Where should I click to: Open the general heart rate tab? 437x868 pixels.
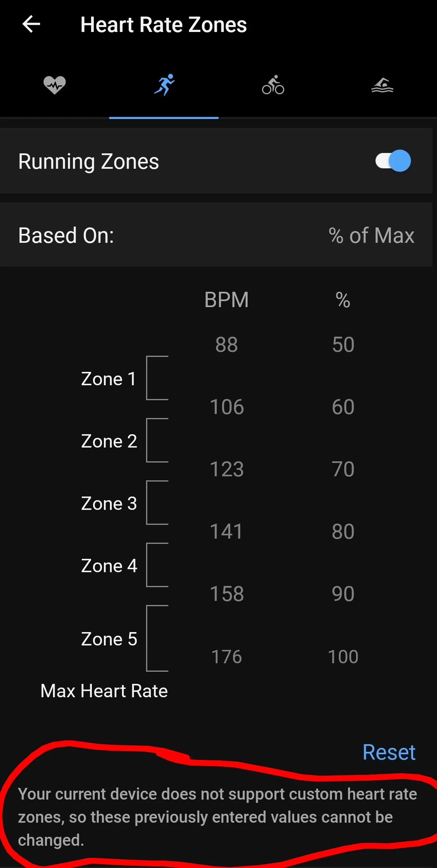(x=55, y=85)
